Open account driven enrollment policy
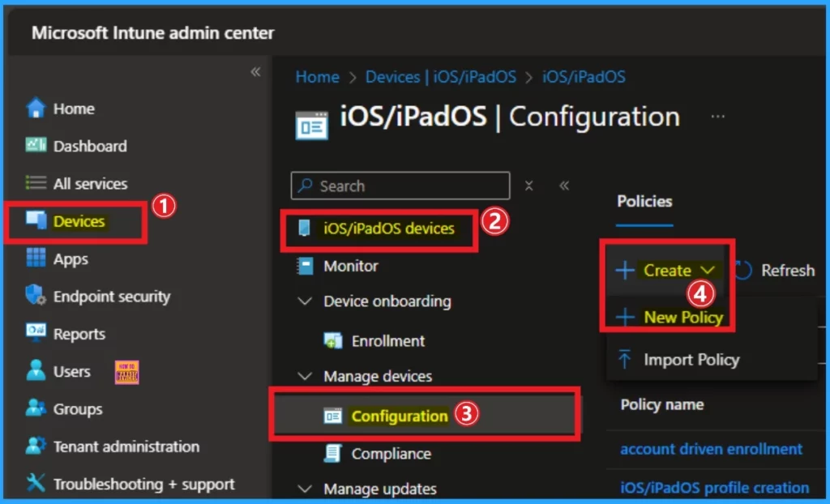The image size is (830, 504). pos(711,449)
